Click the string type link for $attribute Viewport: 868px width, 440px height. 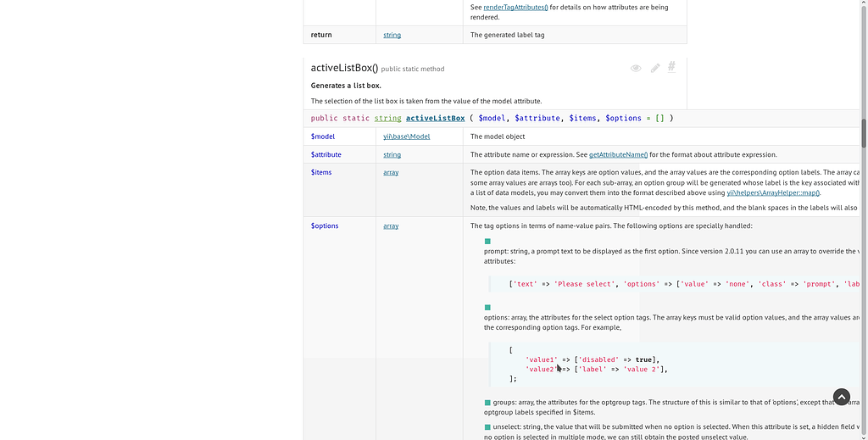click(x=392, y=154)
